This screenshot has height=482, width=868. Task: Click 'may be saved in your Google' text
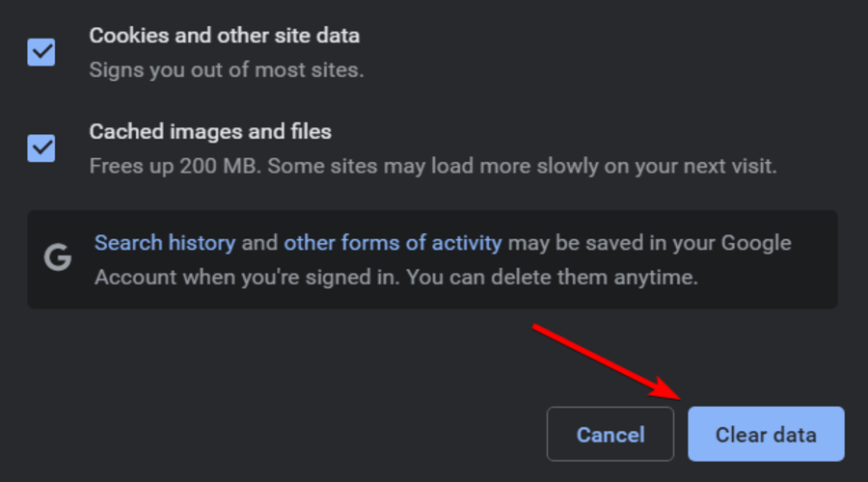[x=650, y=243]
